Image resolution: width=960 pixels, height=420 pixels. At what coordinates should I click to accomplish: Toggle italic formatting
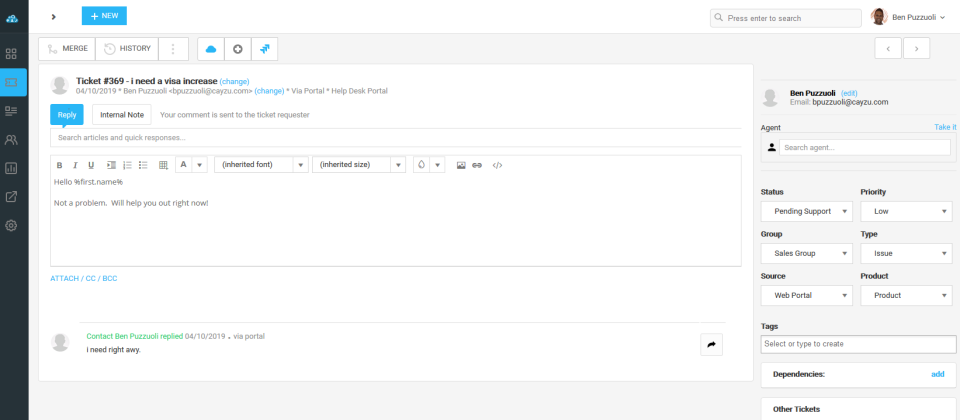coord(75,165)
